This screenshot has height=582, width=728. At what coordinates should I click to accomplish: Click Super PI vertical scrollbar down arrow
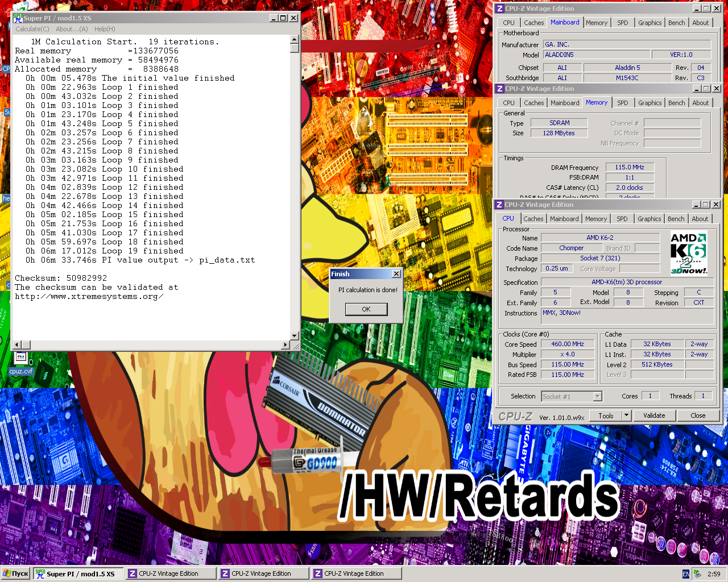(294, 336)
